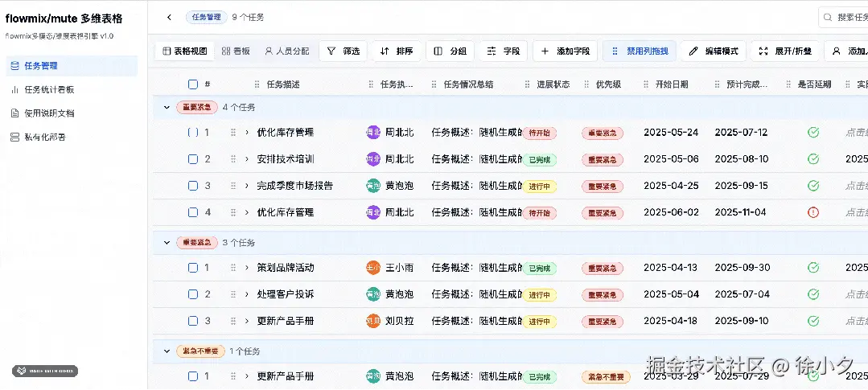Open 任务统计看板 in sidebar
This screenshot has height=390, width=868.
coord(72,89)
